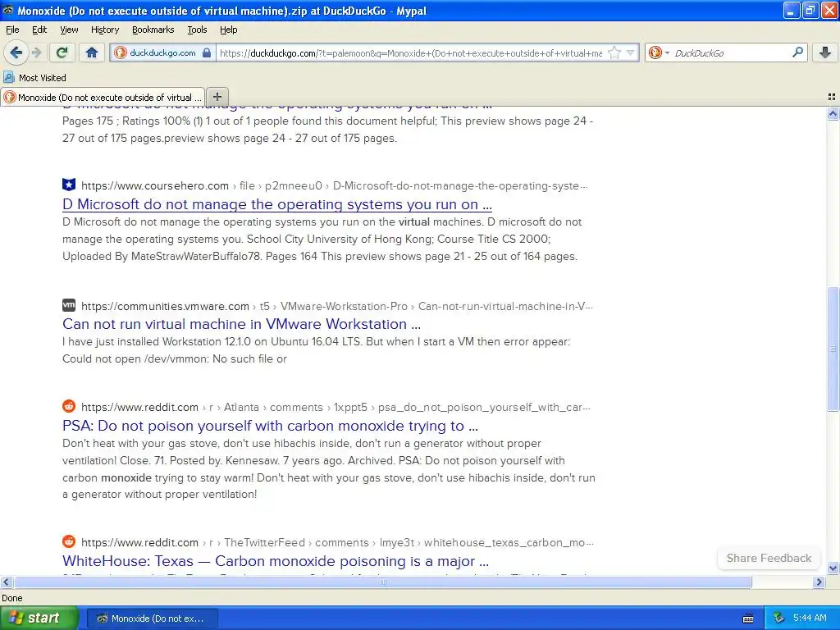Screen dimensions: 840x630
Task: Click the network tray icon near clock
Action: [778, 619]
